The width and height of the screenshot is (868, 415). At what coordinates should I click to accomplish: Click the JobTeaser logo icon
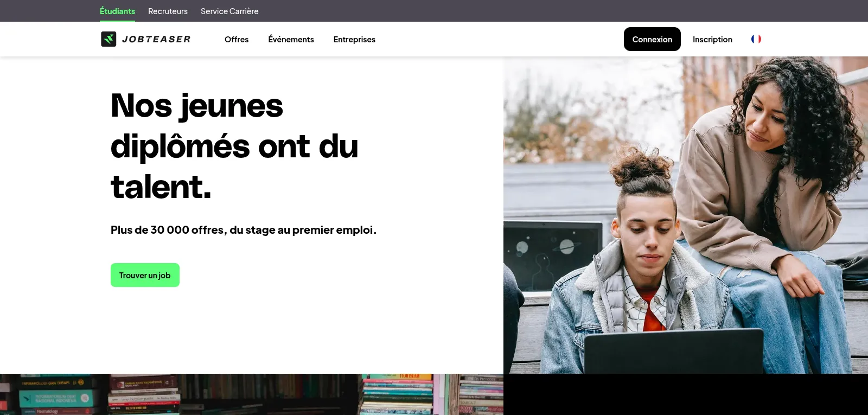(108, 39)
